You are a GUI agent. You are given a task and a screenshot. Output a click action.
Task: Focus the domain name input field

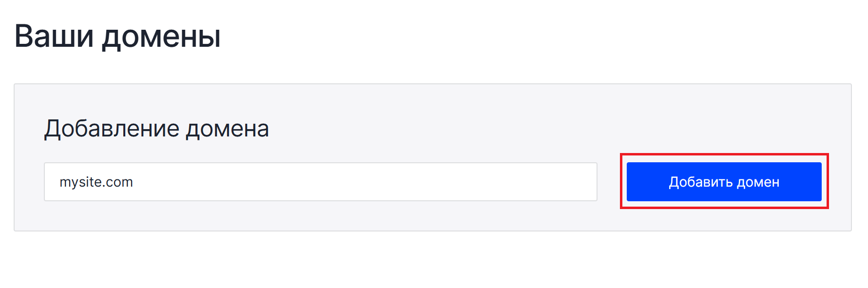click(321, 182)
